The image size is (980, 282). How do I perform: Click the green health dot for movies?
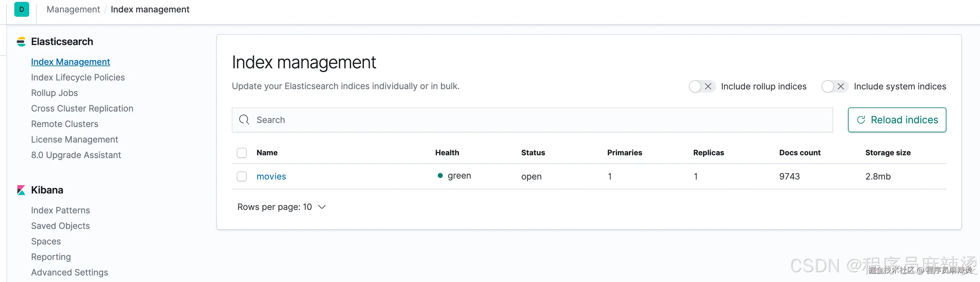pos(440,175)
